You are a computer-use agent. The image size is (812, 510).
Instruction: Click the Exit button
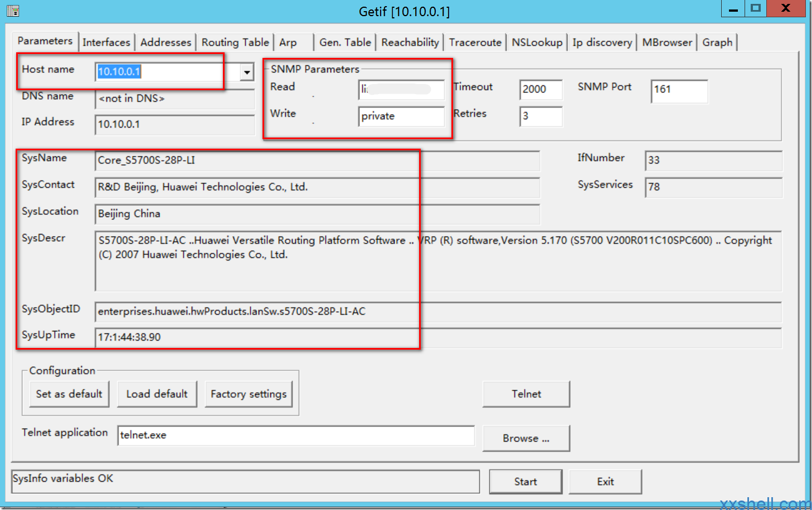tap(605, 482)
